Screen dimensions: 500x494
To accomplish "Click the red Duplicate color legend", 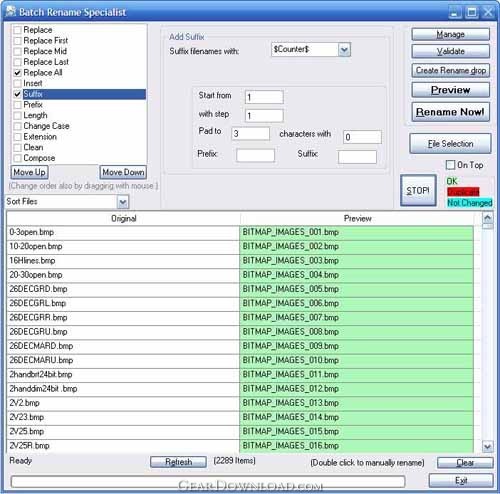I will 463,192.
